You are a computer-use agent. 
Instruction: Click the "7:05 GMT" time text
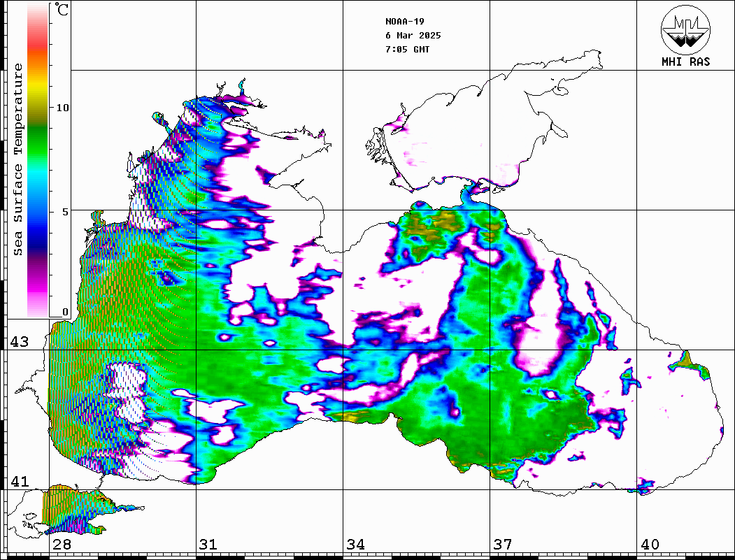[x=407, y=49]
